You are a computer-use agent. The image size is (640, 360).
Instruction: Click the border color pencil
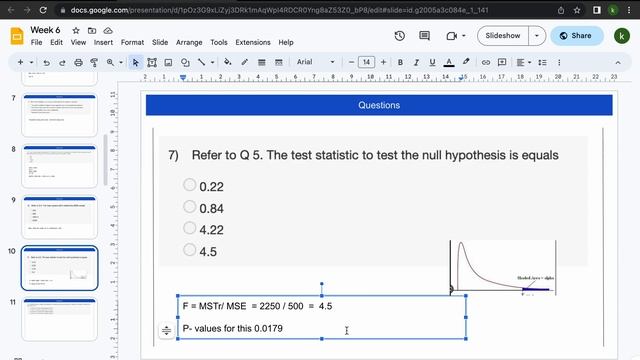[x=244, y=62]
